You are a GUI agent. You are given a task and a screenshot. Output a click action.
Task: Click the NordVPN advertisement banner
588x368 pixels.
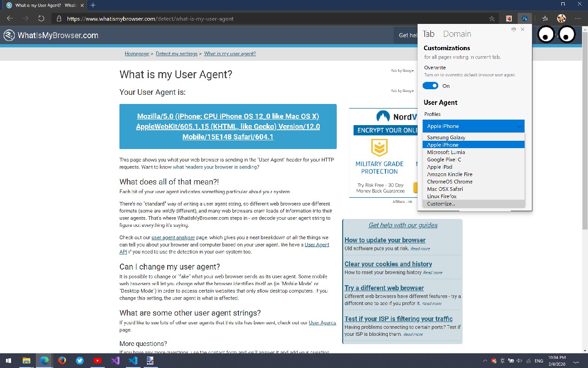(x=384, y=153)
